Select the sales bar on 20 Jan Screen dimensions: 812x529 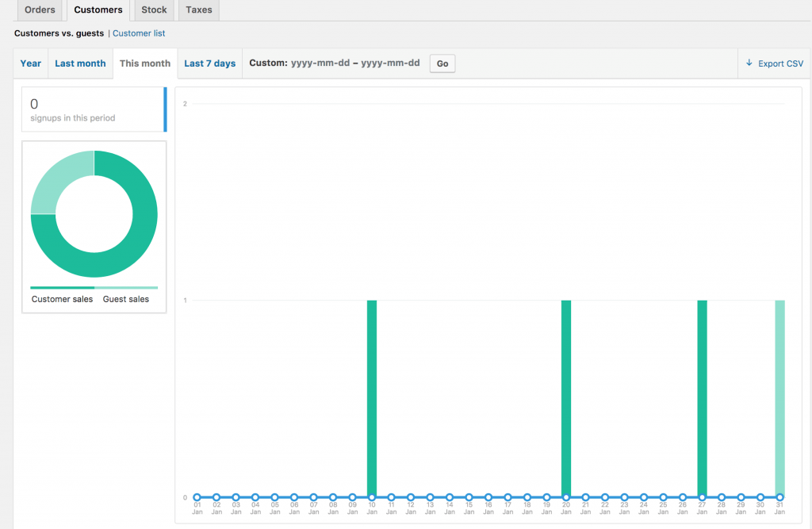click(566, 397)
